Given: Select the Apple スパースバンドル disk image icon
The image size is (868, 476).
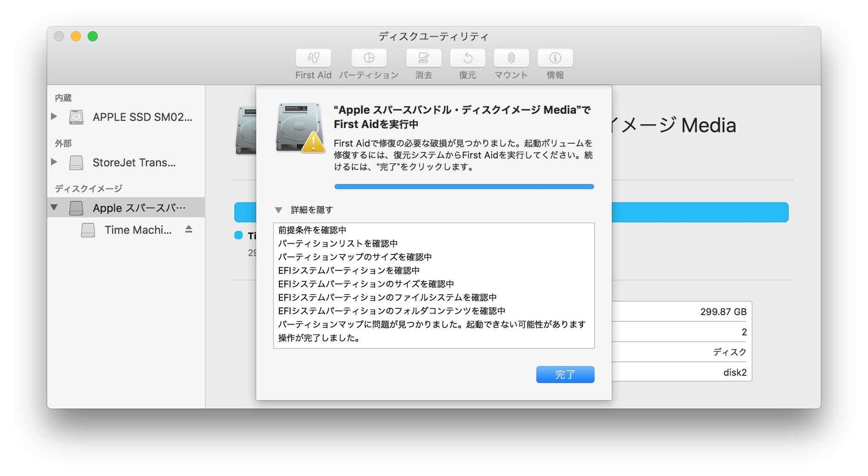Looking at the screenshot, I should tap(76, 208).
